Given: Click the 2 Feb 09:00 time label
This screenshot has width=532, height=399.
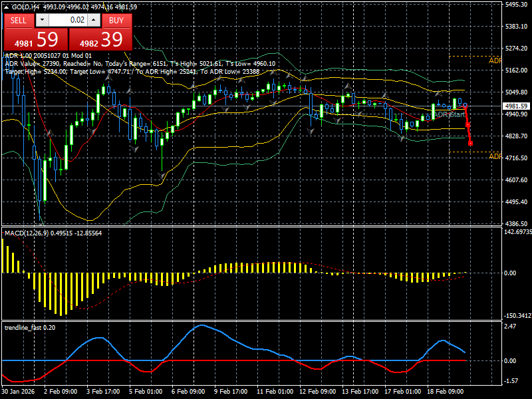Looking at the screenshot, I should (x=61, y=391).
